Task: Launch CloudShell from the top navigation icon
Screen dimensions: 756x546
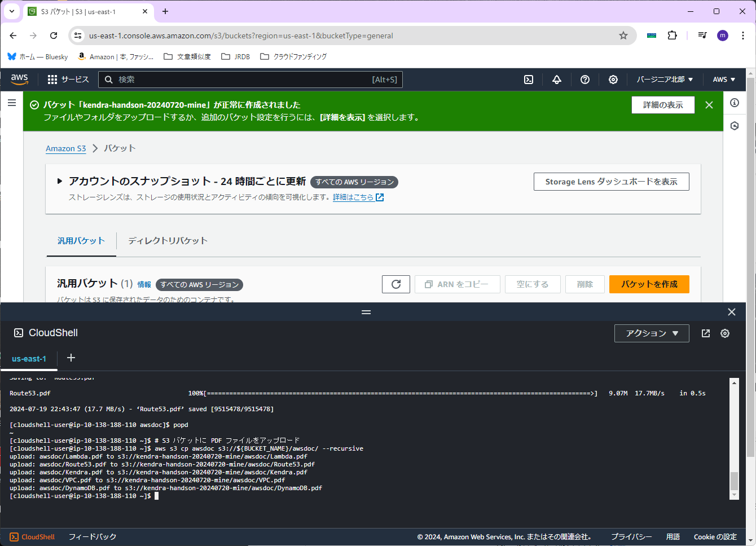Action: 529,80
